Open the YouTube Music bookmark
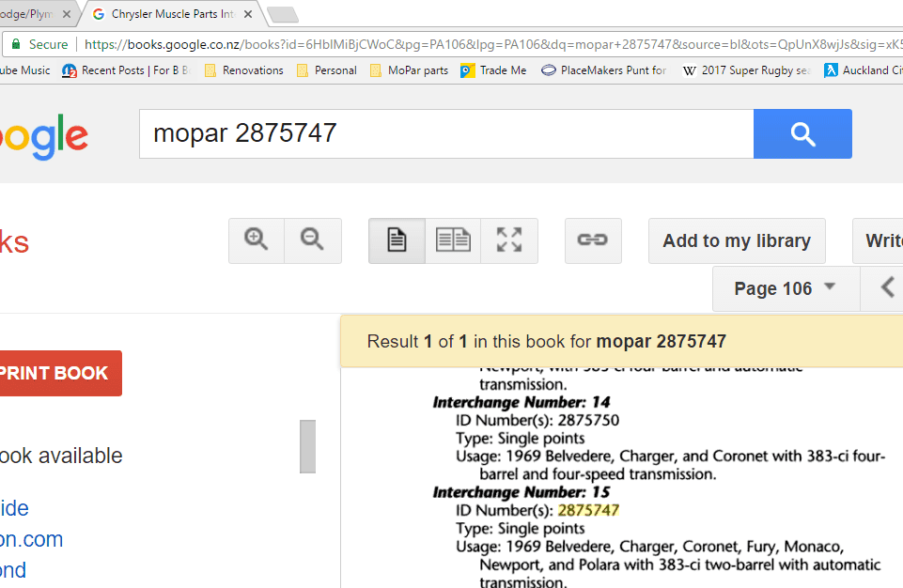Image resolution: width=903 pixels, height=588 pixels. (x=24, y=70)
